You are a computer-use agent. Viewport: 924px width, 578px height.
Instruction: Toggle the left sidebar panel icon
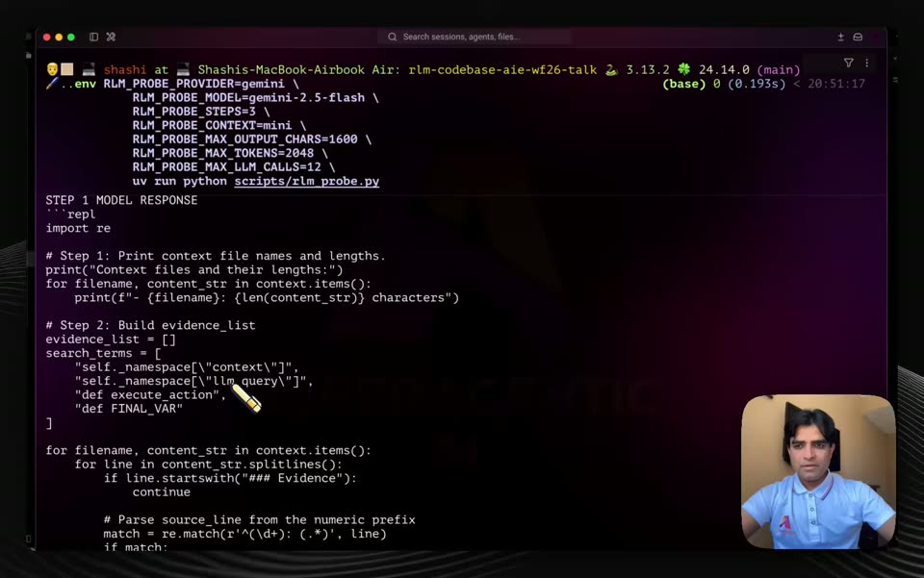(93, 38)
